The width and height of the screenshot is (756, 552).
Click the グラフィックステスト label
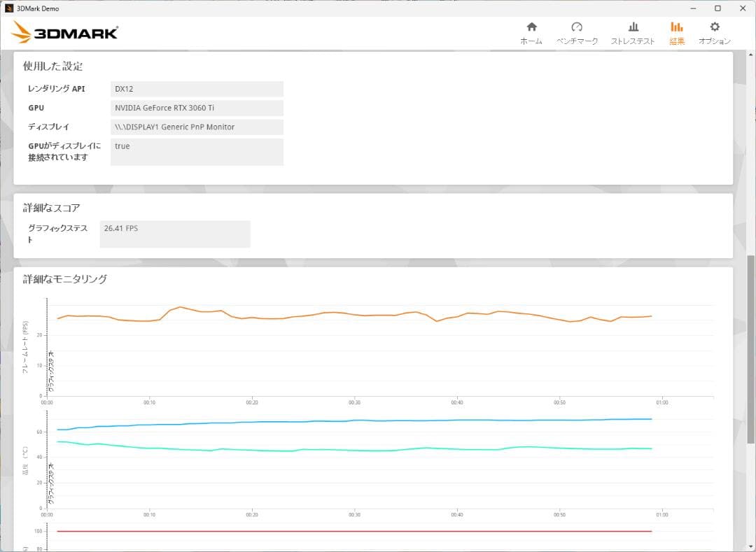[57, 234]
